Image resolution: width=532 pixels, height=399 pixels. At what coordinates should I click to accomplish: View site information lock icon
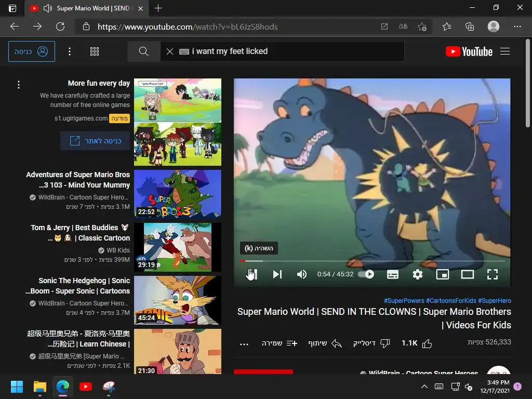point(86,26)
